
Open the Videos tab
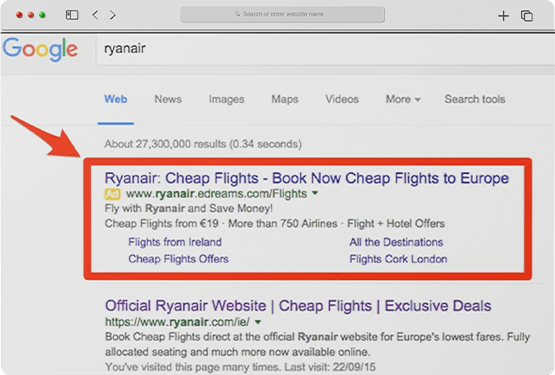(342, 99)
